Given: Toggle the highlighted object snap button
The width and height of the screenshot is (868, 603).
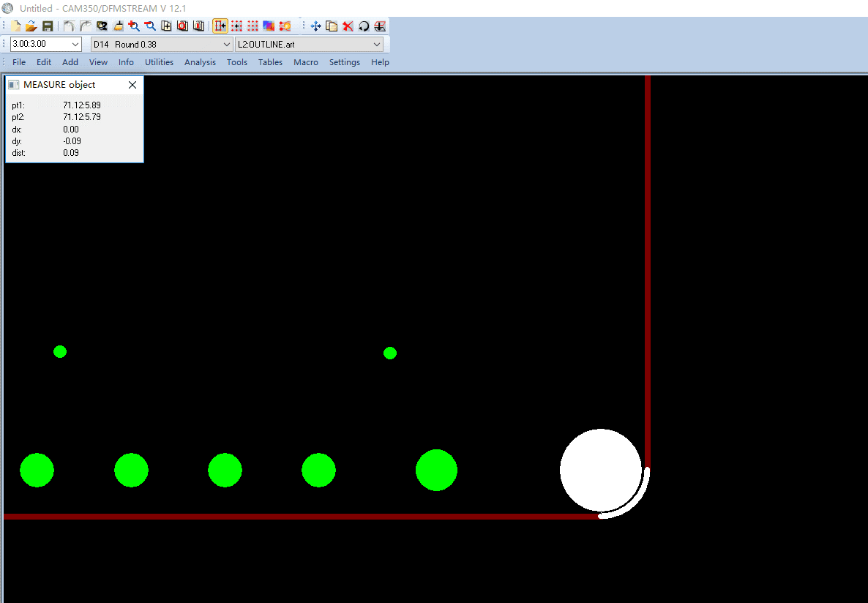Looking at the screenshot, I should click(x=220, y=26).
